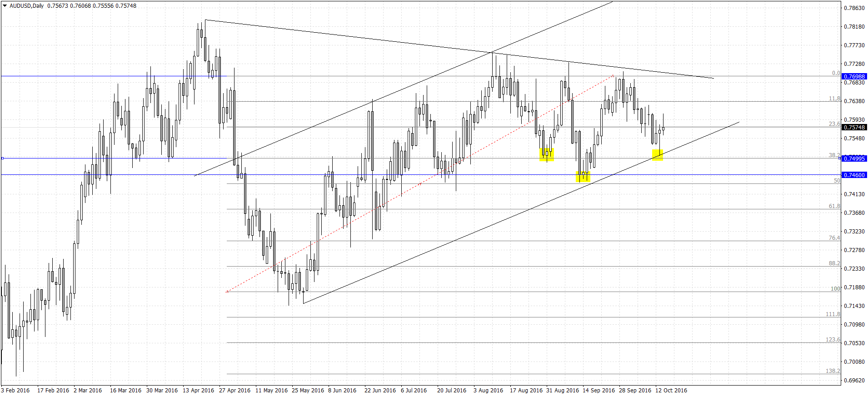Click the 17 Aug 2016 date label
The height and width of the screenshot is (396, 868).
[526, 391]
